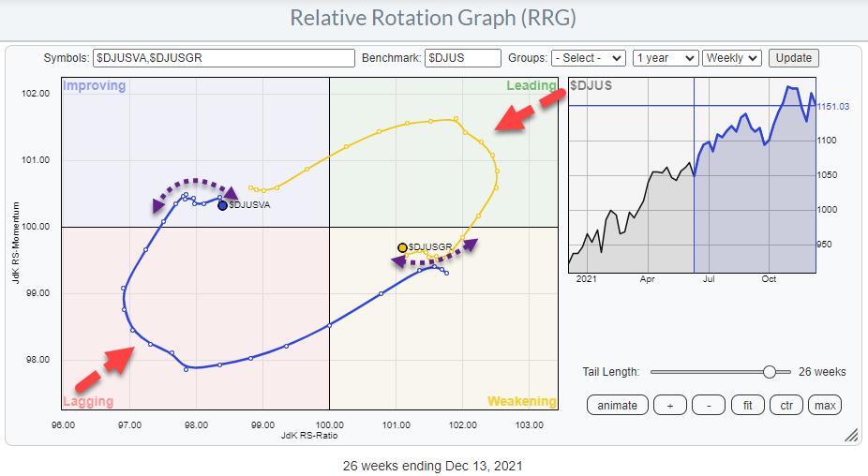Click the Lagging quadrant label

tap(88, 401)
